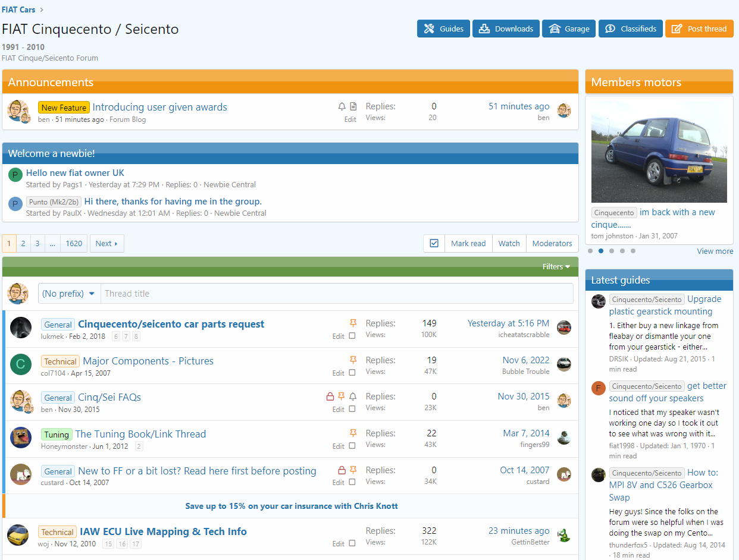Open Chris Knott car insurance ad link

[x=292, y=506]
